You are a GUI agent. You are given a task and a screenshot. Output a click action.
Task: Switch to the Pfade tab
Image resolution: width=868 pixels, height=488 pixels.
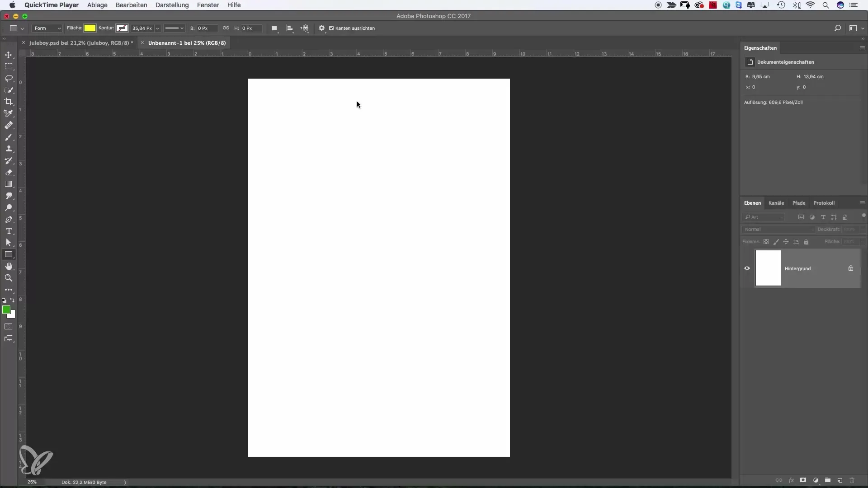coord(799,203)
